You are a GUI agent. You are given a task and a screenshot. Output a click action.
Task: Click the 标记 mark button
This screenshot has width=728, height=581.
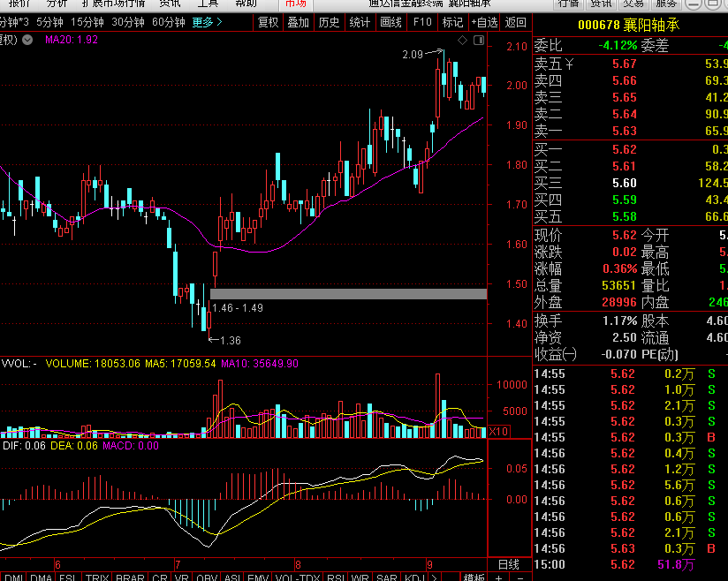[452, 22]
